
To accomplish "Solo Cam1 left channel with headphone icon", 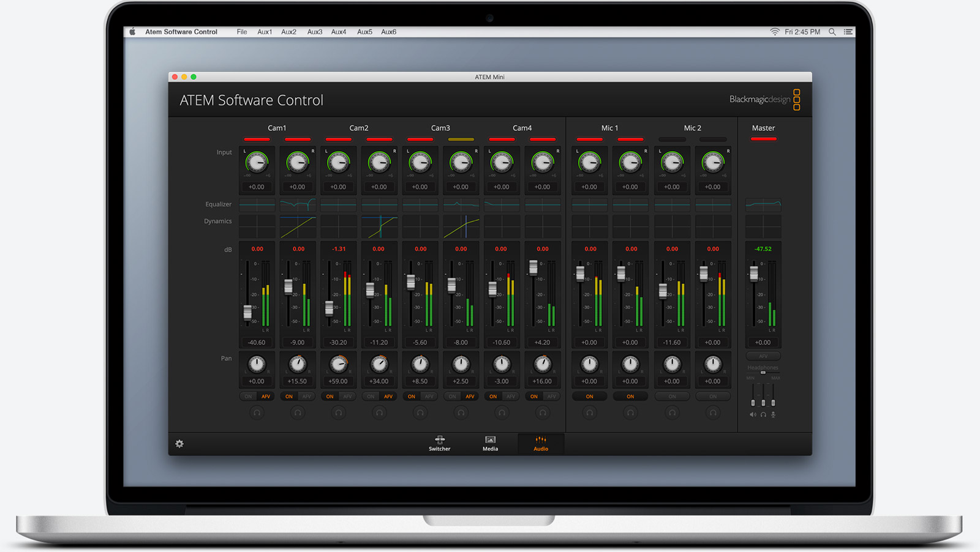I will [x=257, y=413].
